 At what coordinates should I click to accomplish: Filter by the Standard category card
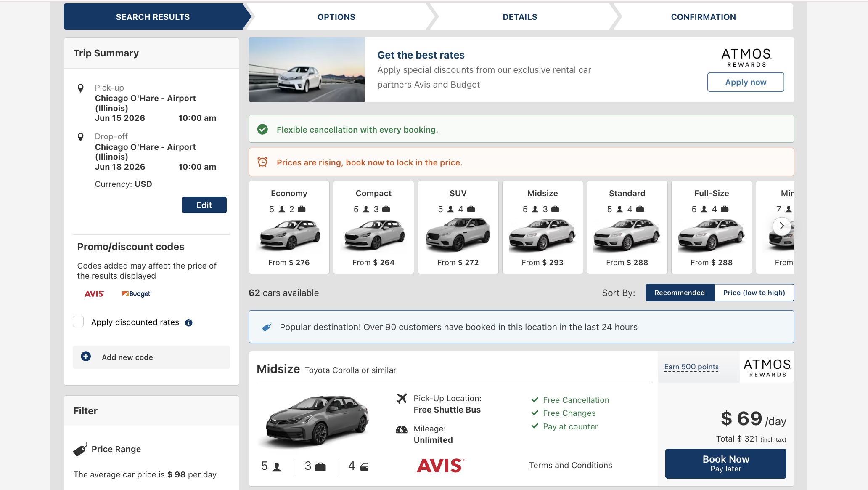pos(627,227)
